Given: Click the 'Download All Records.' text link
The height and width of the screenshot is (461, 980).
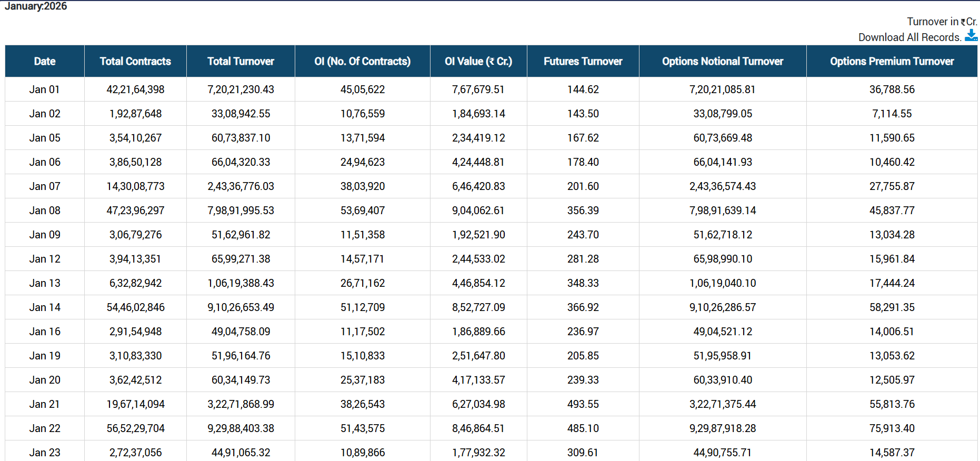Looking at the screenshot, I should click(x=909, y=37).
